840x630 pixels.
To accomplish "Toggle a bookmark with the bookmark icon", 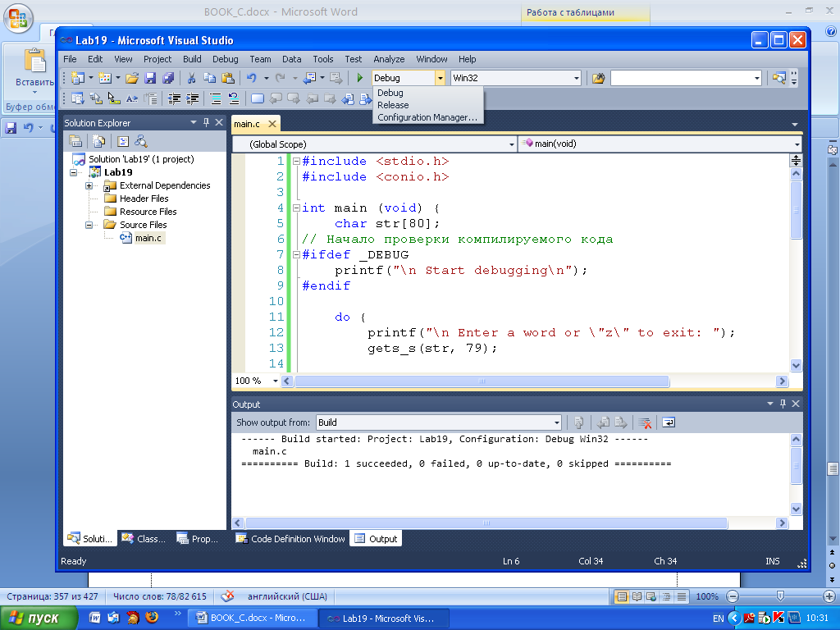I will [258, 98].
